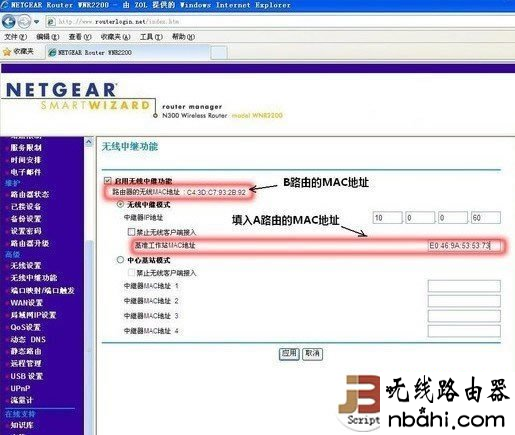The height and width of the screenshot is (435, 515).
Task: Open 备份设置 in the sidebar
Action: [26, 219]
